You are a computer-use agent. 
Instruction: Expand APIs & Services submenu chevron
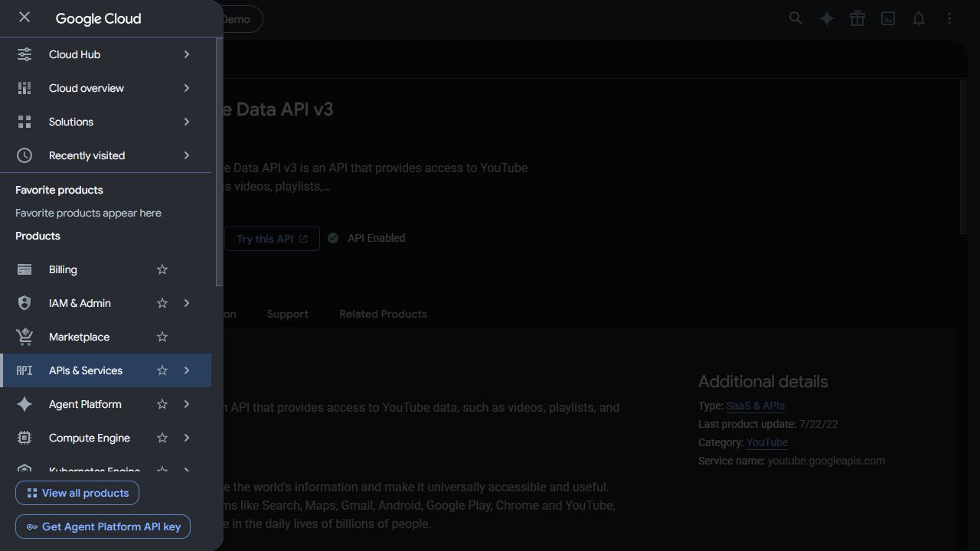[x=187, y=370]
